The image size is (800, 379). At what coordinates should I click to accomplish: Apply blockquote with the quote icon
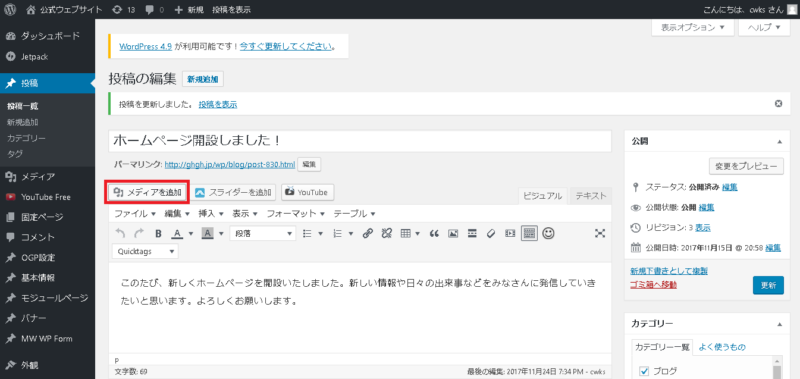[434, 234]
